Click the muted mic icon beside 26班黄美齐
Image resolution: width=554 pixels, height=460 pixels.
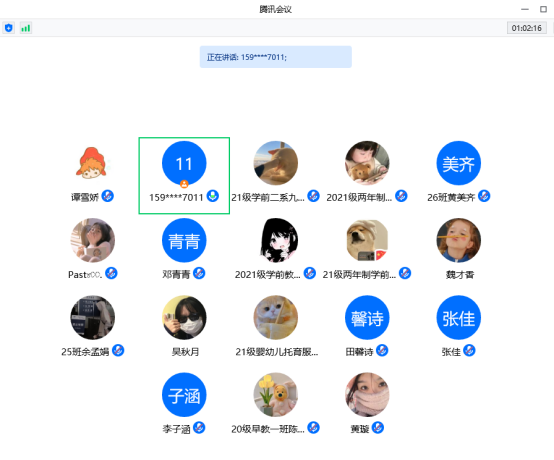coord(484,196)
